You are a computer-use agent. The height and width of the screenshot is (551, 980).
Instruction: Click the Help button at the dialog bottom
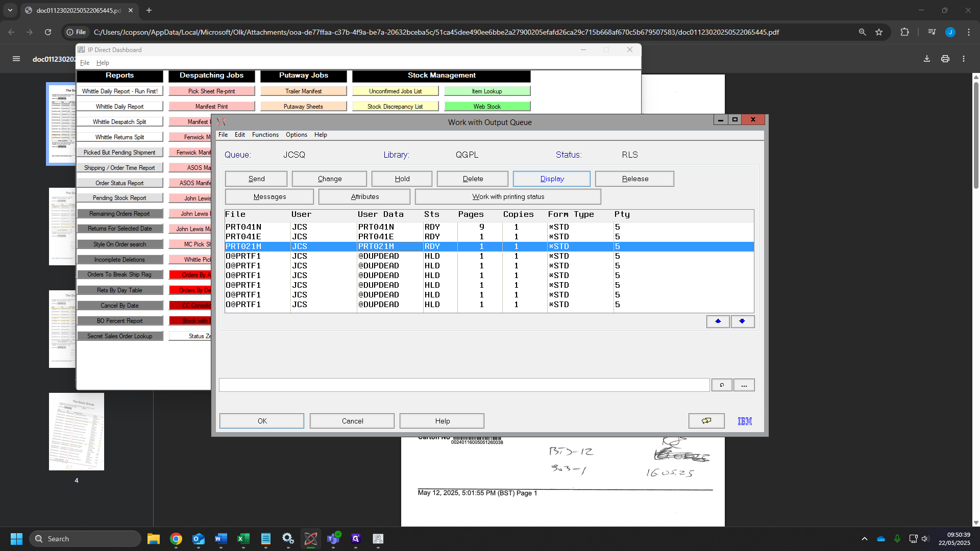[442, 421]
